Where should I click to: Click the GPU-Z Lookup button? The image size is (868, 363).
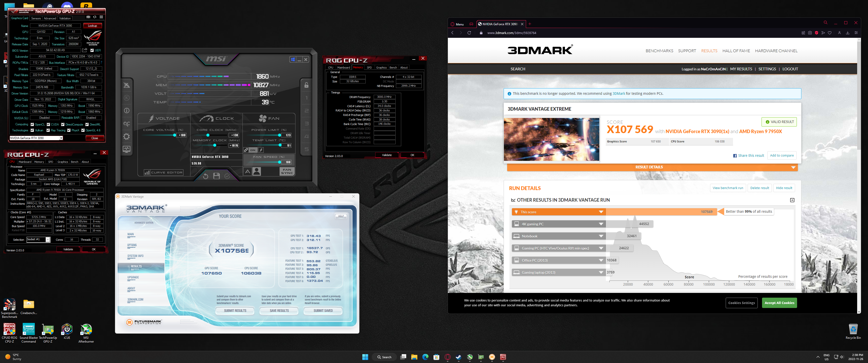[92, 26]
